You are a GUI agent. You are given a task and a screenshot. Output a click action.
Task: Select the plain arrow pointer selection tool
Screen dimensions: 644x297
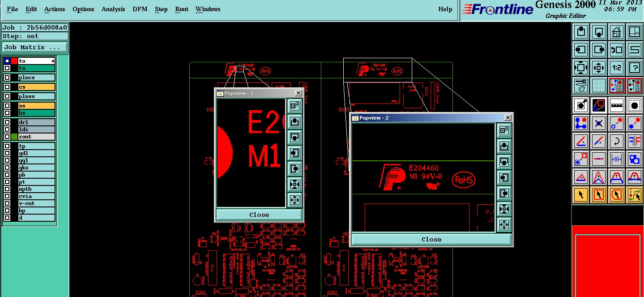[x=580, y=195]
